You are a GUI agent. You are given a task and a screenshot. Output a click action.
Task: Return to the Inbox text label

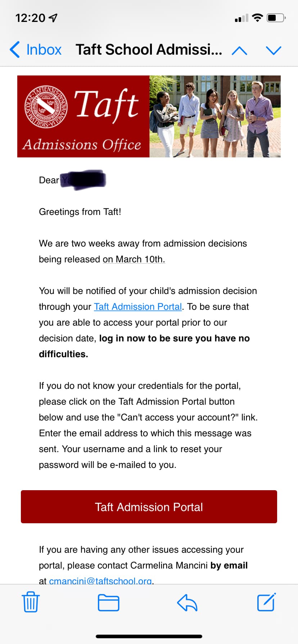click(44, 50)
